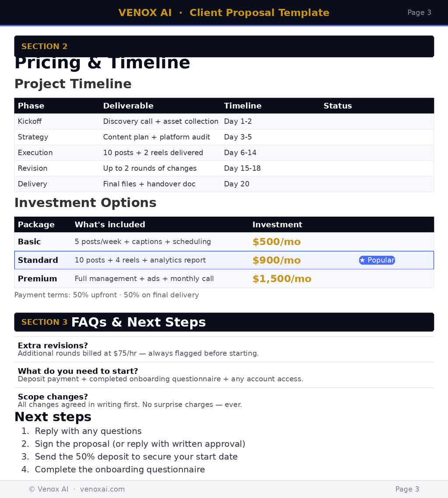This screenshot has height=498, width=448.
Task: Click the Status column header
Action: [x=337, y=106]
